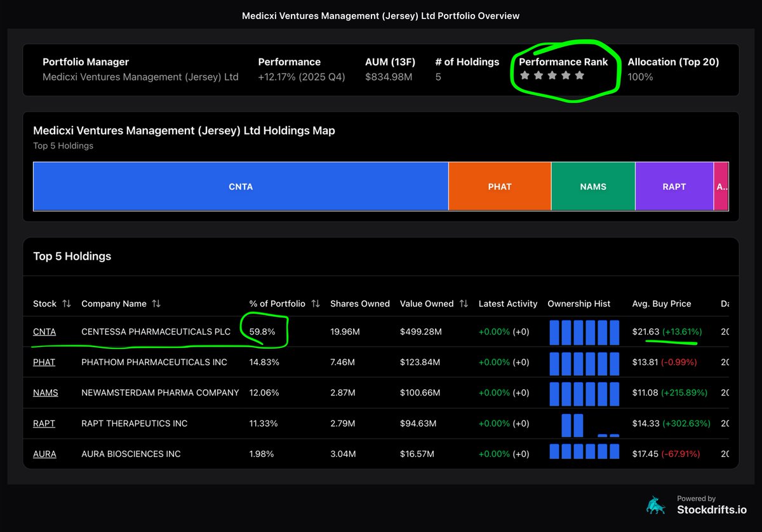Click the Top 5 Holdings table heading
The height and width of the screenshot is (532, 762).
coord(72,256)
